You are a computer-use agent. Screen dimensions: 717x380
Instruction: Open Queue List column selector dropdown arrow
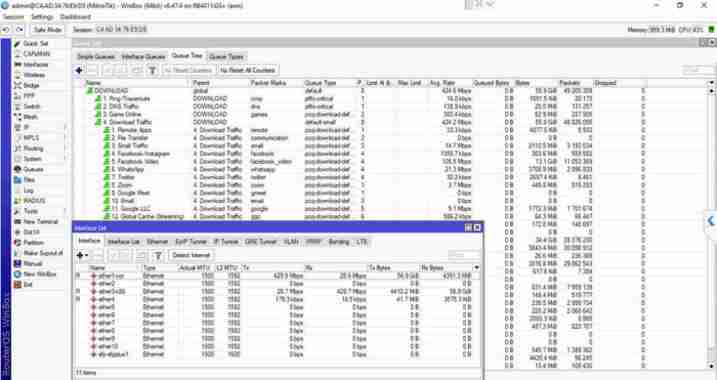coord(711,83)
